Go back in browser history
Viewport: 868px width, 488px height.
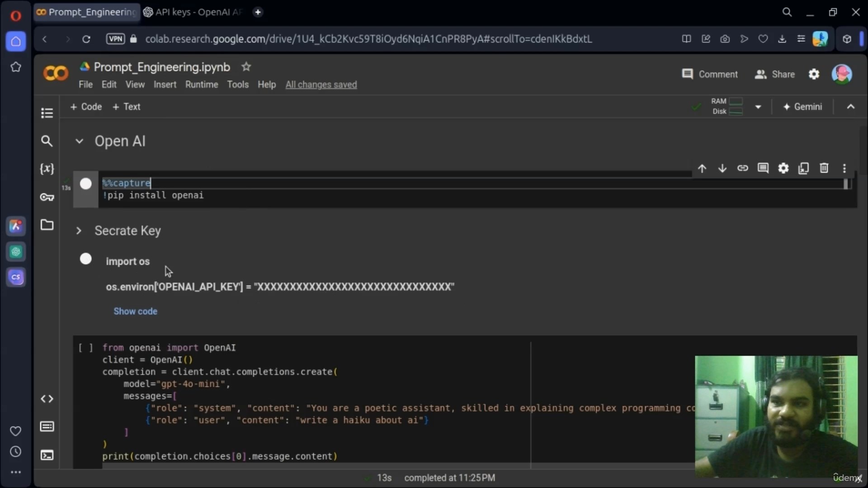click(44, 39)
